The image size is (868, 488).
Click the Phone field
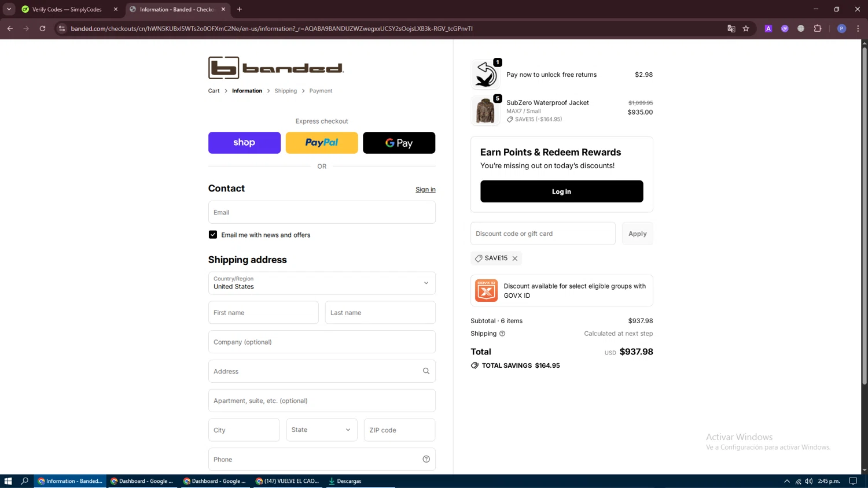tap(322, 459)
